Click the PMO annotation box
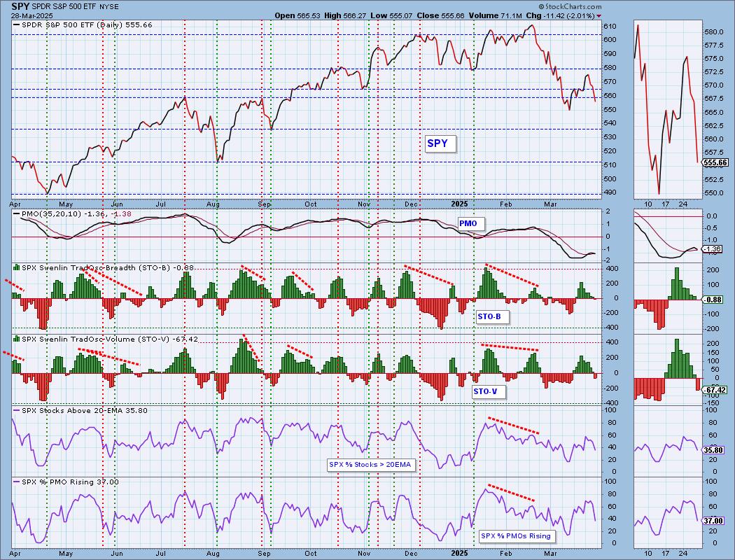The width and height of the screenshot is (735, 560). [470, 223]
